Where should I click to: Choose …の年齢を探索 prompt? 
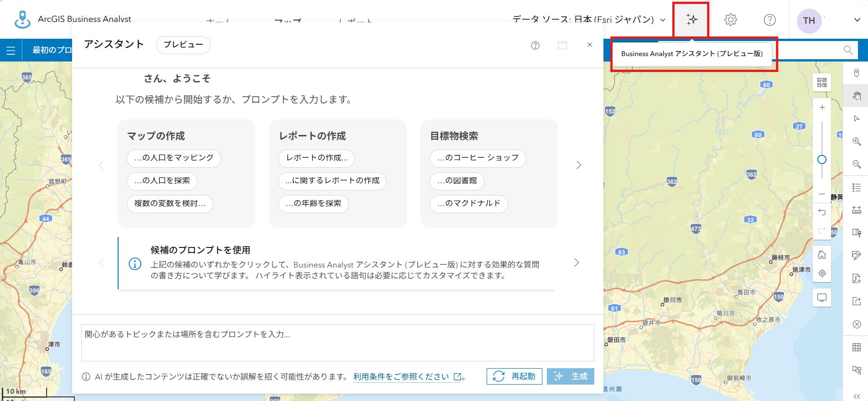tap(313, 204)
